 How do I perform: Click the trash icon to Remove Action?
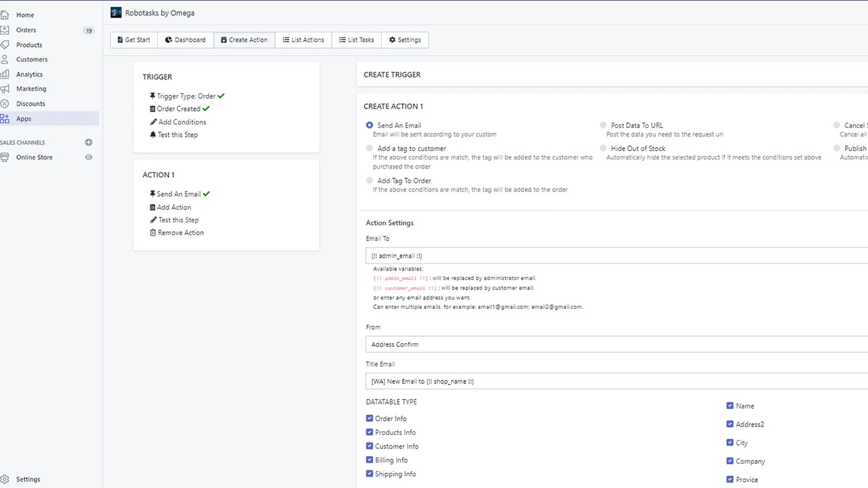[153, 233]
